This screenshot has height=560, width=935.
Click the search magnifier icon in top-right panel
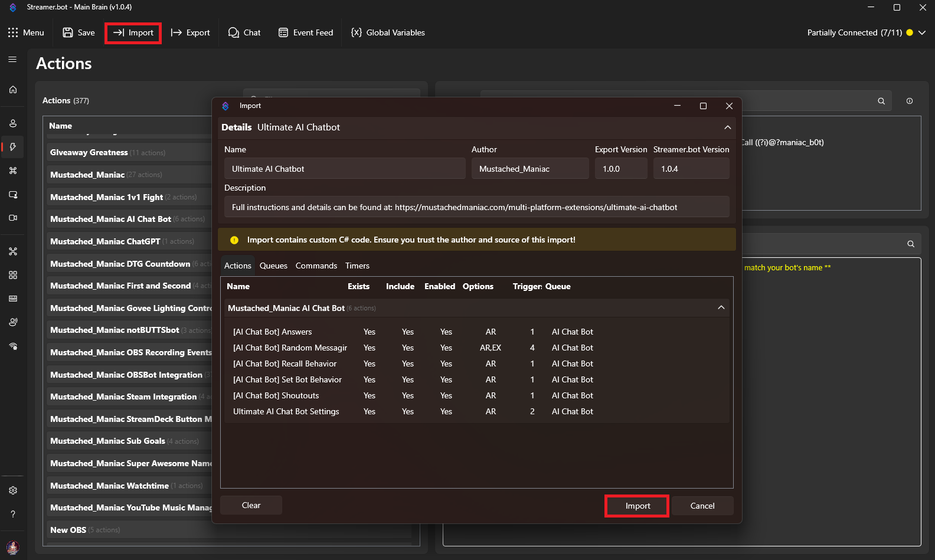click(x=881, y=101)
